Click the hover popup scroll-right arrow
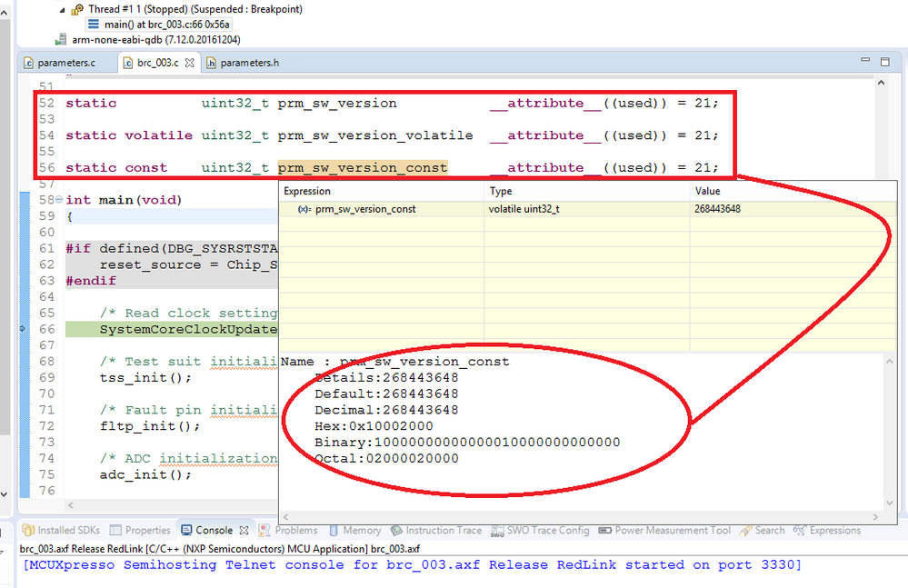The image size is (908, 588). pos(875,517)
